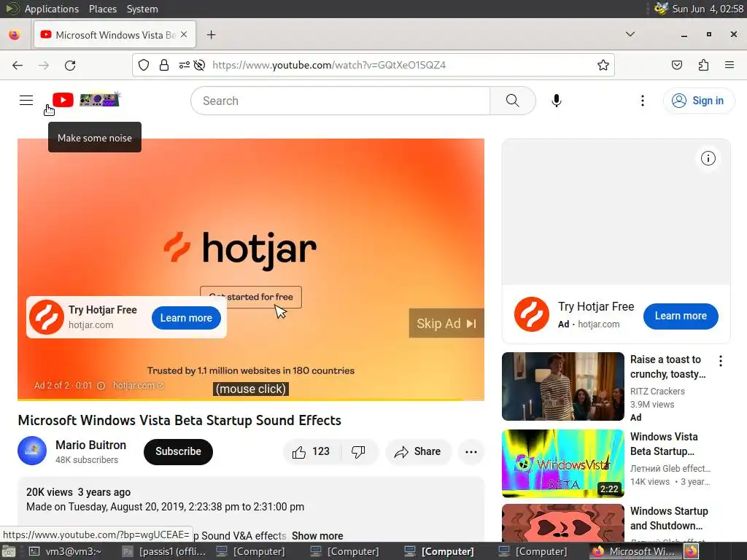747x560 pixels.
Task: Switch to vm3@vm3 terminal in taskbar
Action: tap(66, 551)
